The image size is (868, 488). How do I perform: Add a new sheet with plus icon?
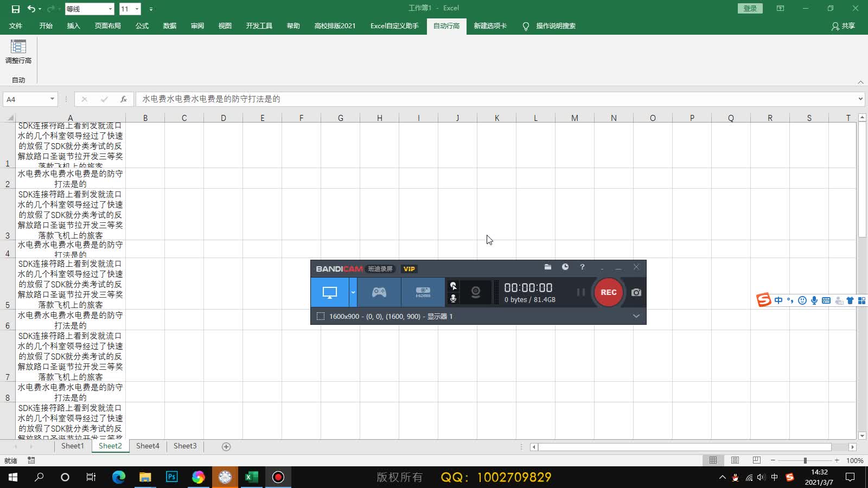226,447
